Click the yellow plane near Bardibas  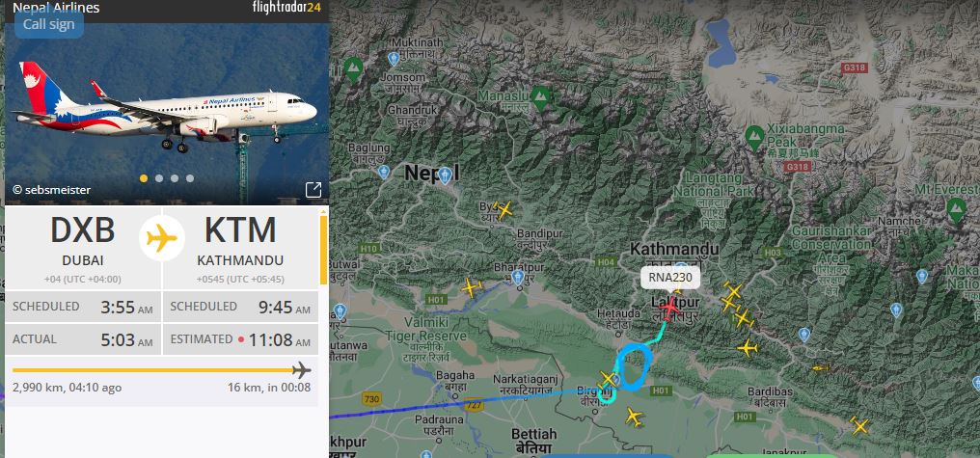[x=821, y=368]
